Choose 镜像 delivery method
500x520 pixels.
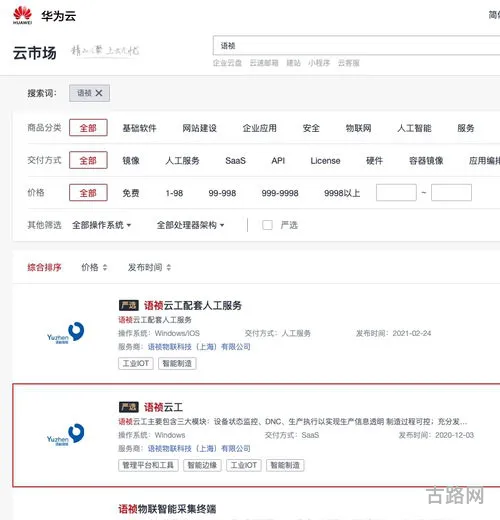point(131,161)
